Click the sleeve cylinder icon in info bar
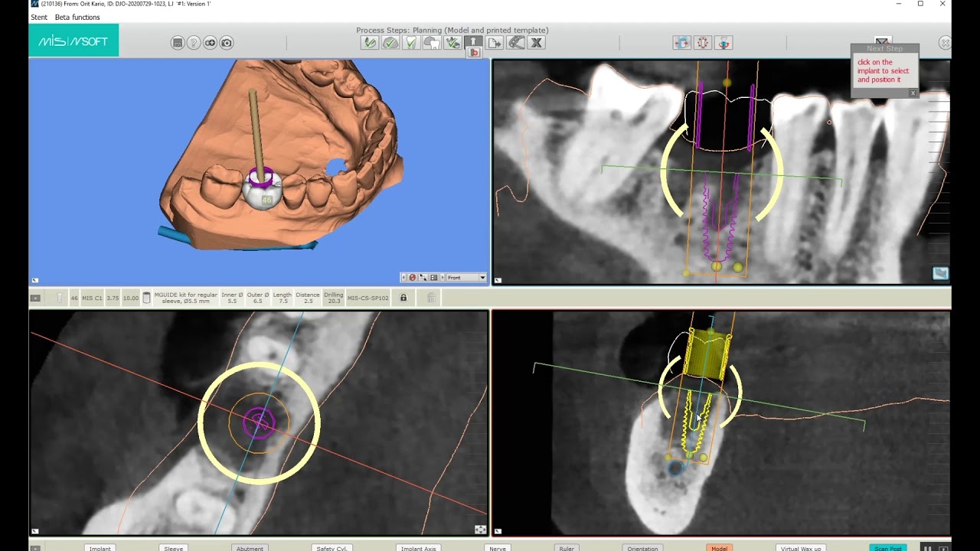This screenshot has height=551, width=980. pyautogui.click(x=147, y=298)
